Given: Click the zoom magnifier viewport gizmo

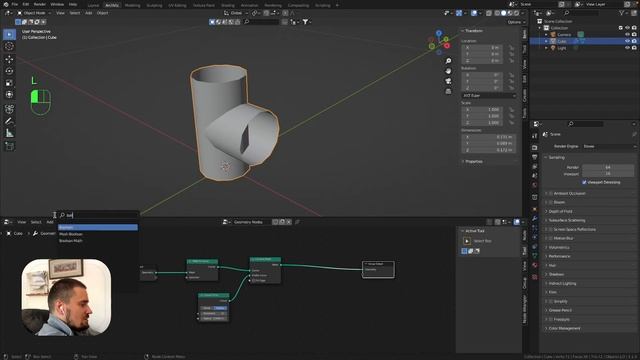Looking at the screenshot, I should (448, 61).
